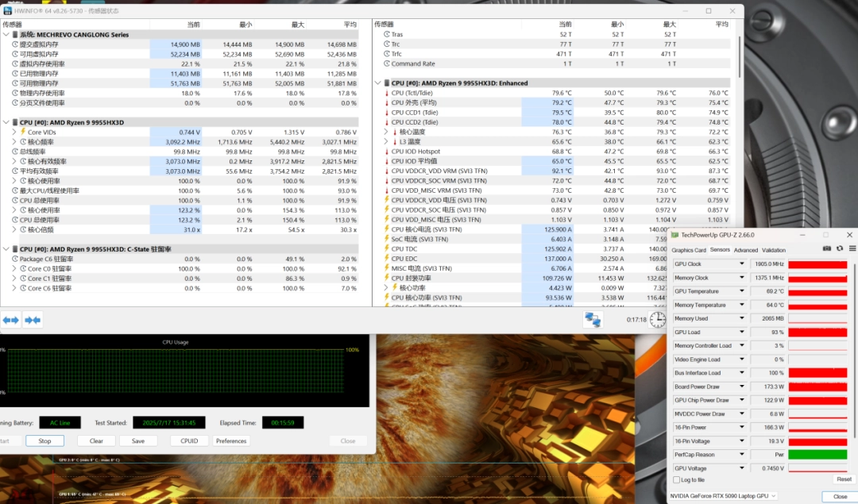858x504 pixels.
Task: Switch to the Advanced tab in GPU-Z
Action: coord(745,250)
